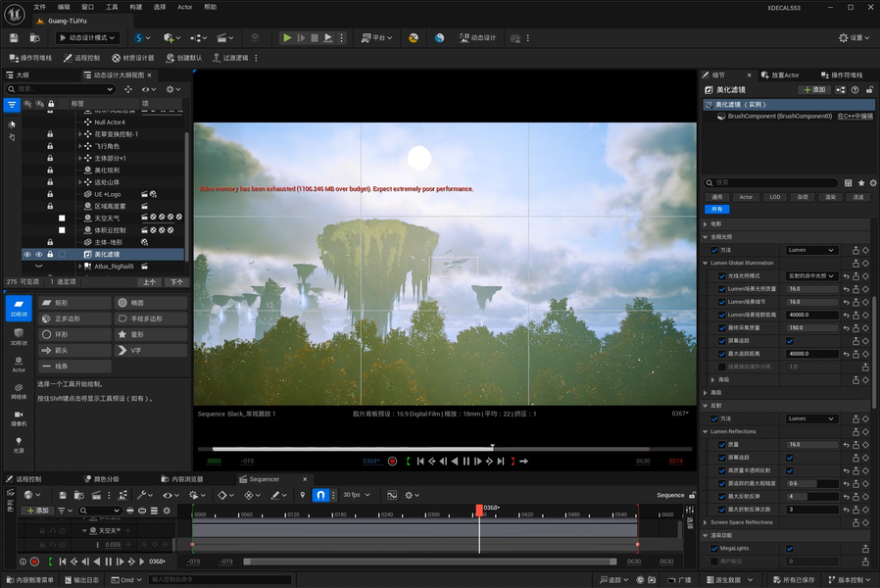Screen dimensions: 880x588
Task: Uncheck the 光线光照模式 override checkbox
Action: coord(721,276)
